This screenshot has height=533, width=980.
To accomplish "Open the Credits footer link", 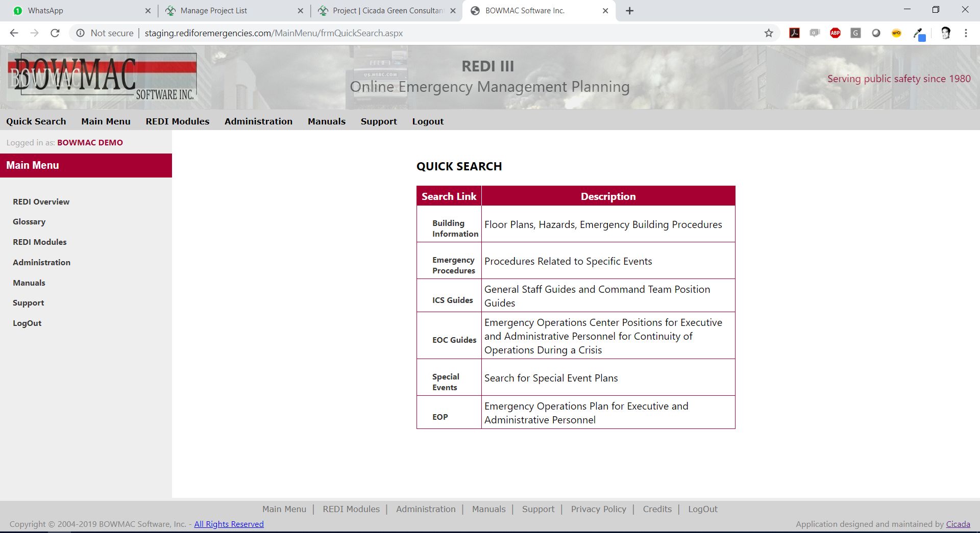I will click(x=657, y=509).
